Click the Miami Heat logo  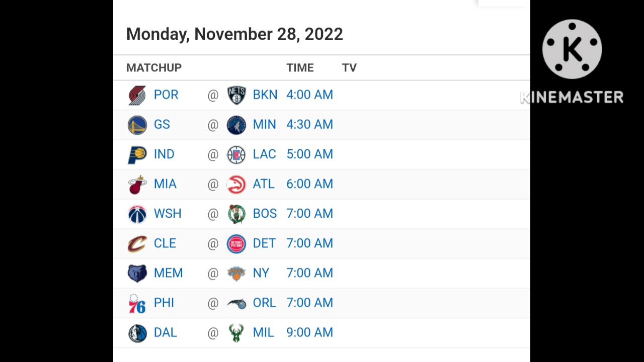tap(137, 184)
